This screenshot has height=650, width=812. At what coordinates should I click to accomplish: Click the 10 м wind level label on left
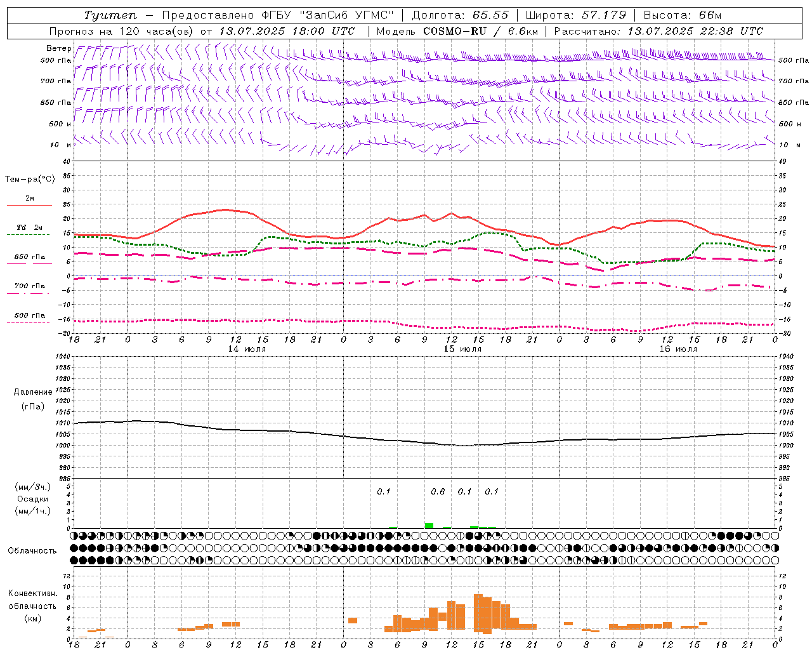coord(61,145)
